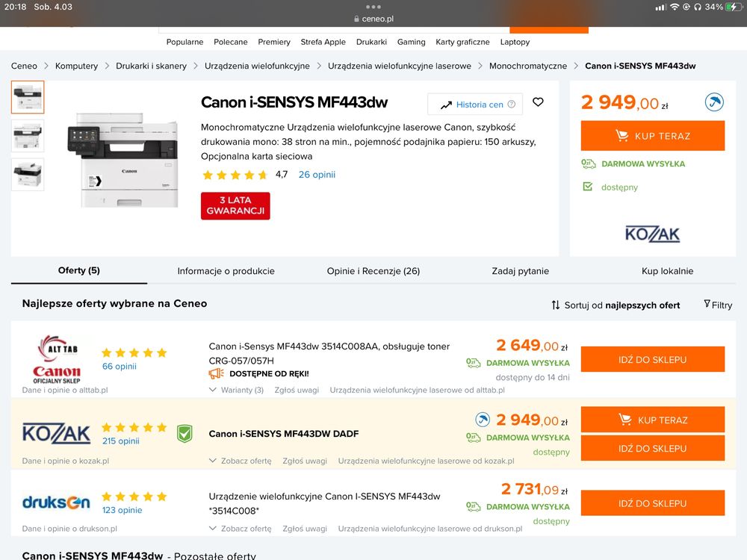This screenshot has width=747, height=560.
Task: Tap the battery indicator in the status bar
Action: [x=734, y=7]
